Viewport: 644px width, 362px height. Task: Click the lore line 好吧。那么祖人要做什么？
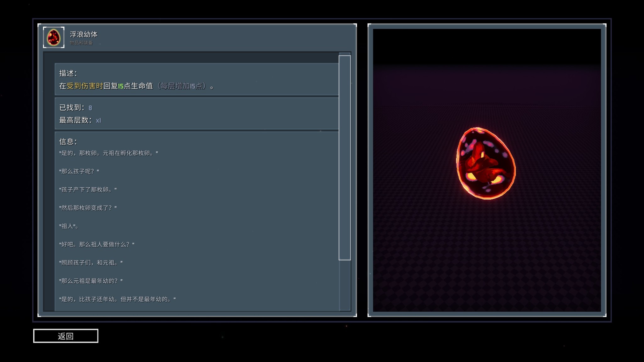point(97,244)
